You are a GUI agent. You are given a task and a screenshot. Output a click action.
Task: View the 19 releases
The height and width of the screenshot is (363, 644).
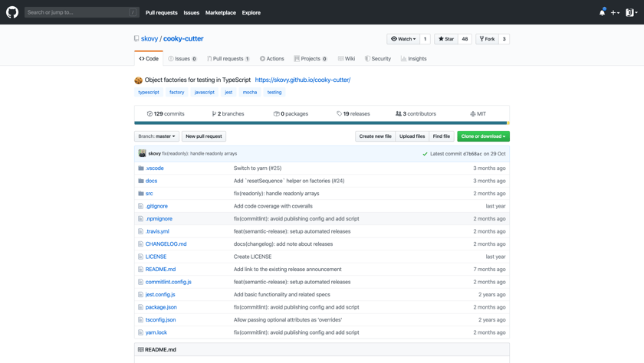353,114
